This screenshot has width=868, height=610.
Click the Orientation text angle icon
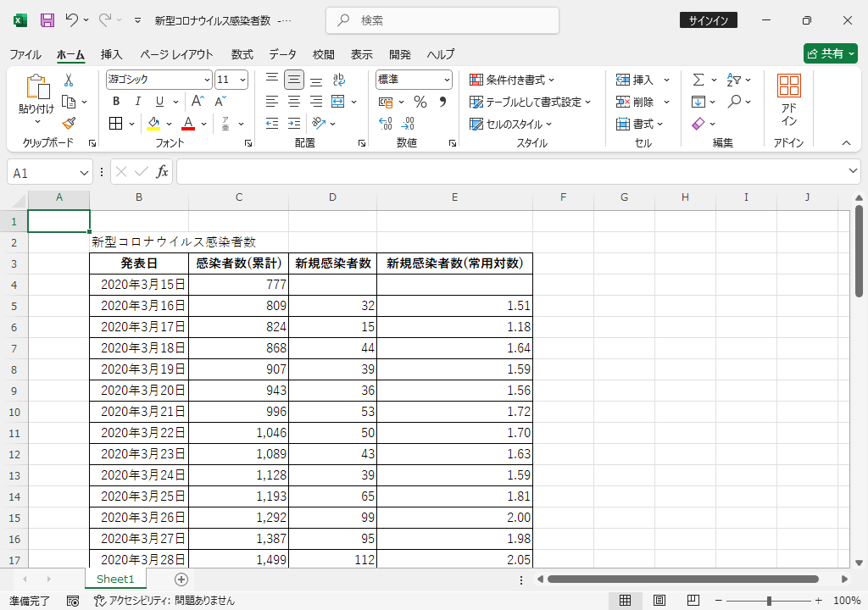pos(319,124)
